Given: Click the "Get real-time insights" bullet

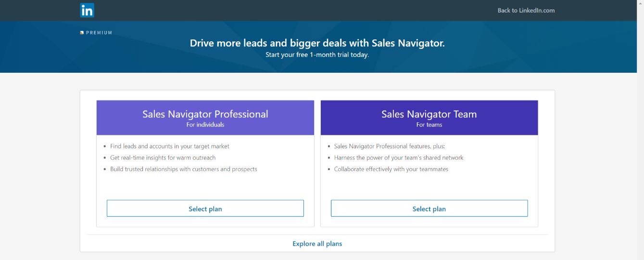Looking at the screenshot, I should pyautogui.click(x=163, y=157).
